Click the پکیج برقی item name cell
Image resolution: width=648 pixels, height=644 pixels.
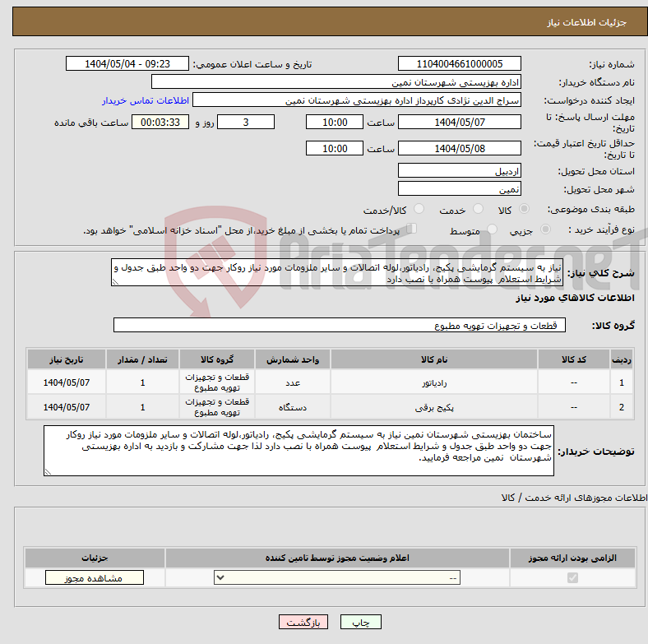click(434, 407)
